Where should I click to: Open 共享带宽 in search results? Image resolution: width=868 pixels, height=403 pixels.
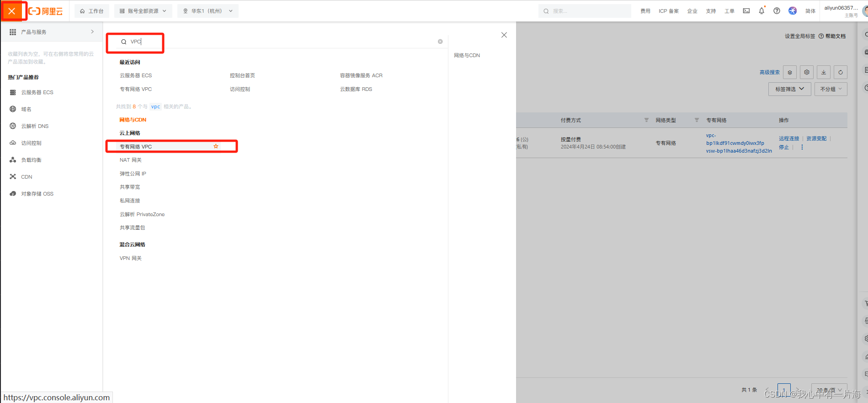tap(130, 187)
